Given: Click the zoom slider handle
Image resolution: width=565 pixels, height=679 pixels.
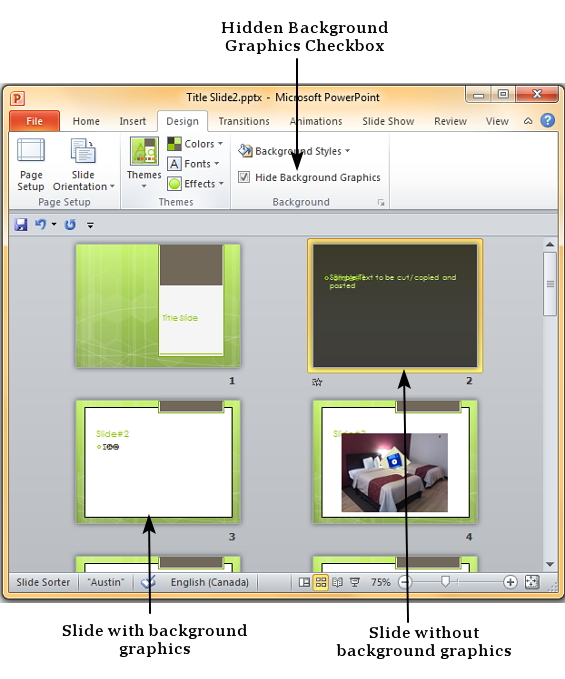Looking at the screenshot, I should (445, 582).
